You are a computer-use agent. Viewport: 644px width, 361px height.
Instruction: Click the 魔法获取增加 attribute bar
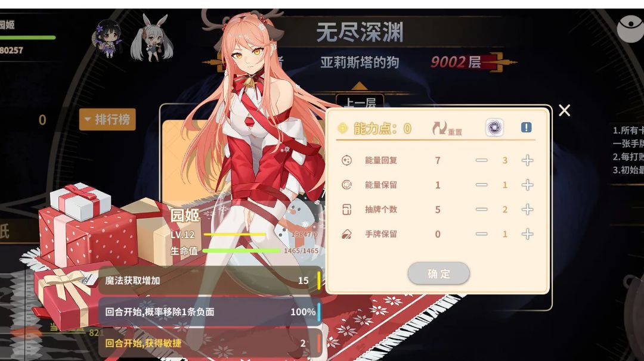[x=209, y=280]
